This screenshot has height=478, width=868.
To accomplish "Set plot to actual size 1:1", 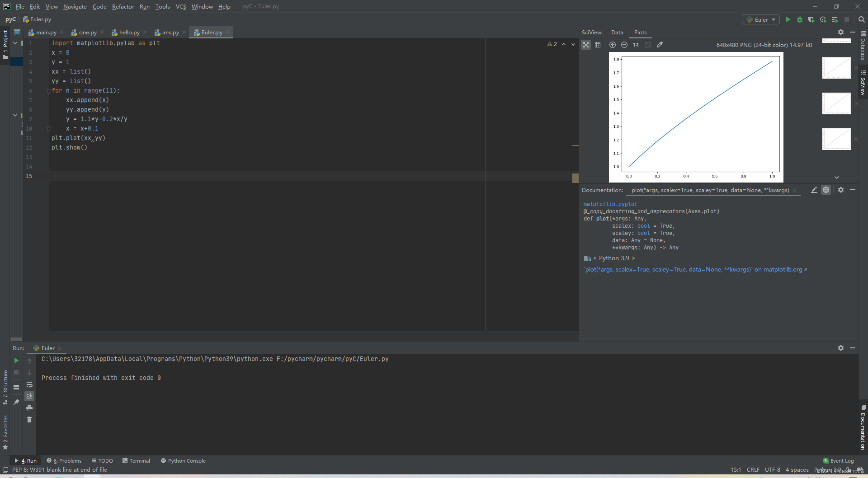I will (x=636, y=45).
